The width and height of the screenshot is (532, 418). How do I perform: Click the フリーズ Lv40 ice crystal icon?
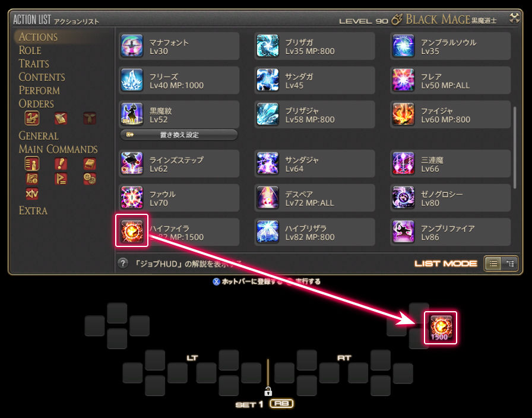click(x=132, y=80)
